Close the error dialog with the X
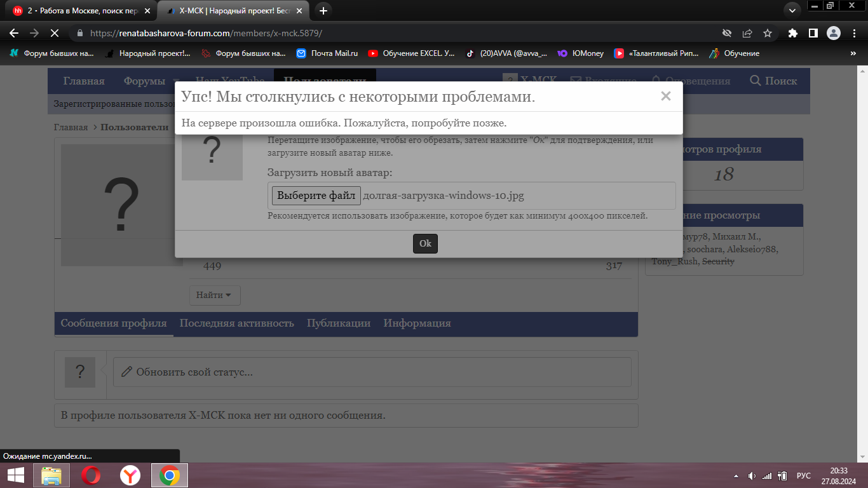This screenshot has width=868, height=488. pyautogui.click(x=665, y=97)
